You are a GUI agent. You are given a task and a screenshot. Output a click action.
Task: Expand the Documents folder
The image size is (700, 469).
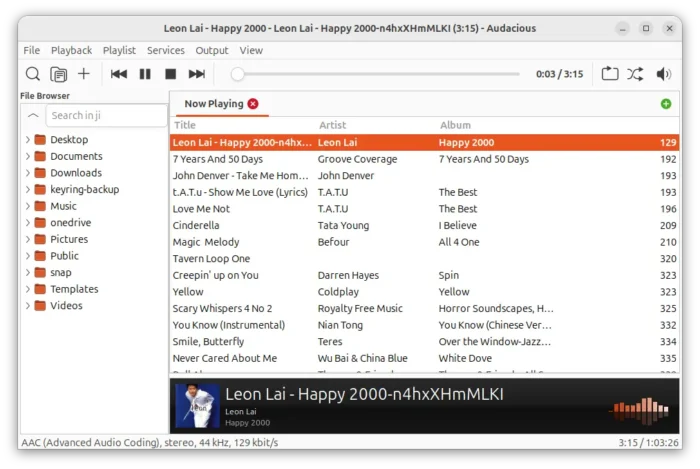pos(28,156)
